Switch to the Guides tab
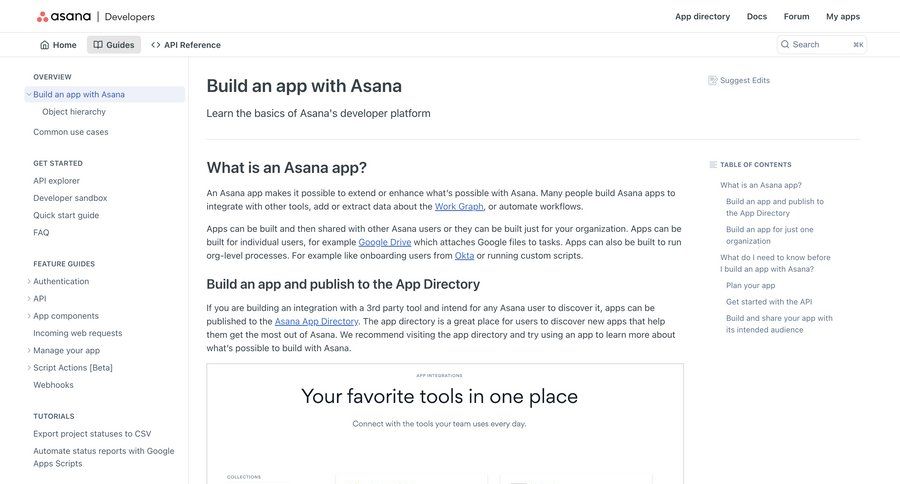 click(x=114, y=45)
